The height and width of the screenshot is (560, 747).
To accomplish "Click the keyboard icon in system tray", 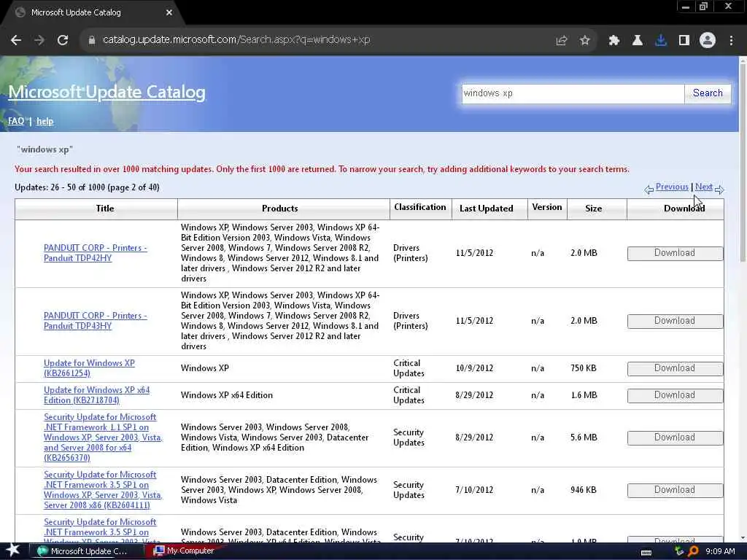I will click(646, 553).
